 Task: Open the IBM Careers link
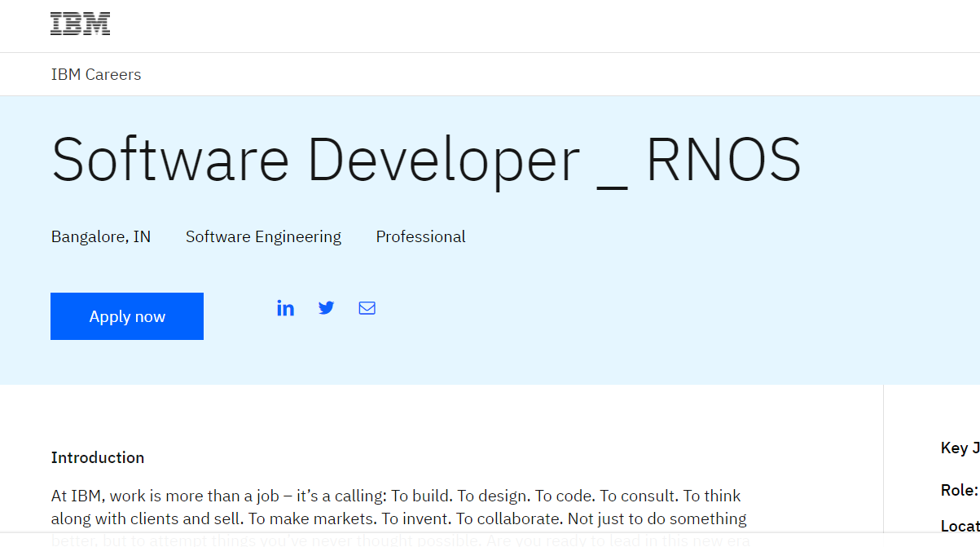(96, 74)
